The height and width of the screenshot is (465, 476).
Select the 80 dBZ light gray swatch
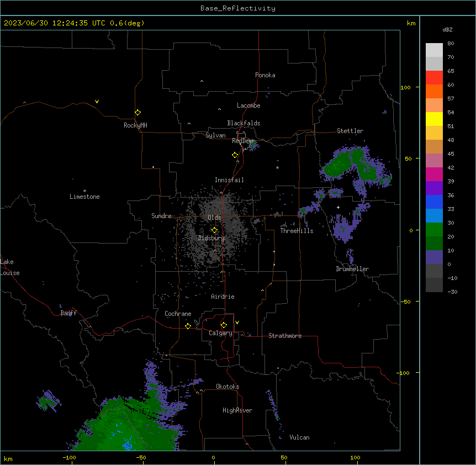434,50
